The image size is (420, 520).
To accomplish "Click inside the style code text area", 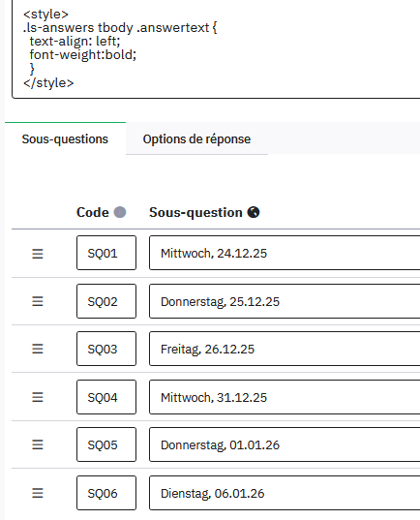I will (x=216, y=49).
